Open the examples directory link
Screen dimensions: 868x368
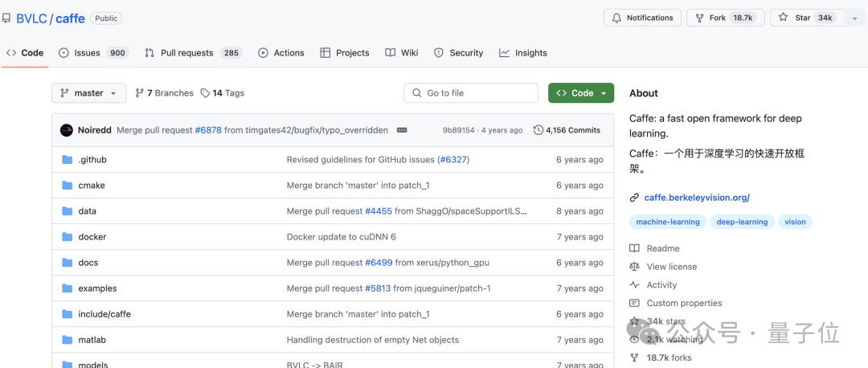97,288
